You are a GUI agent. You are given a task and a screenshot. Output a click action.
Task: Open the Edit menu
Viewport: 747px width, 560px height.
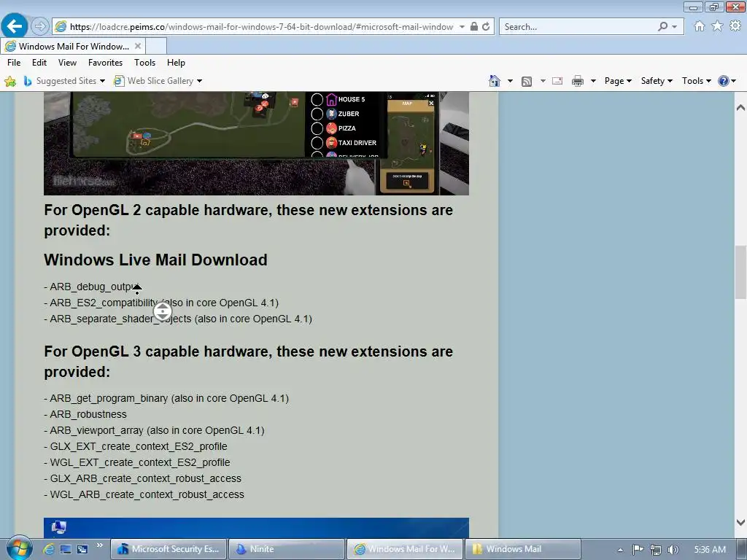[x=39, y=63]
